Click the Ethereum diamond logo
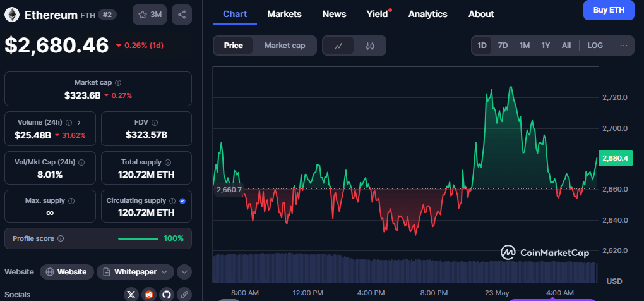Screen dimensions: 644x301 [x=12, y=15]
